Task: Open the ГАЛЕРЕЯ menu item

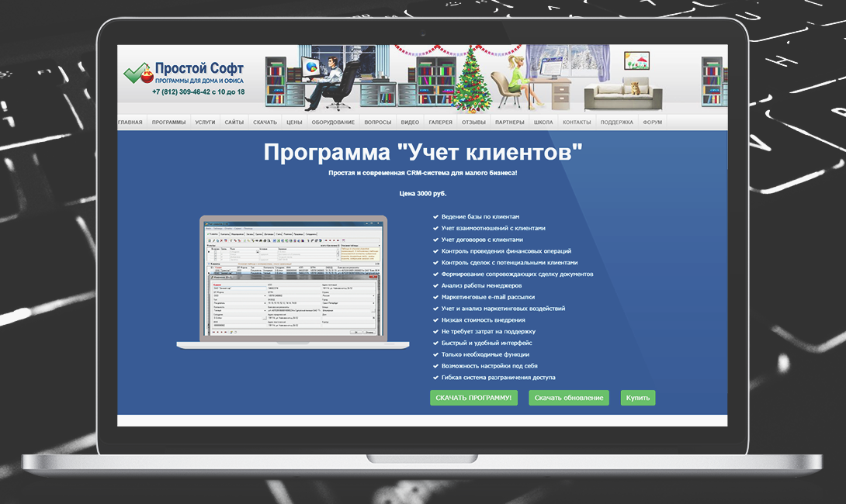Action: coord(440,123)
